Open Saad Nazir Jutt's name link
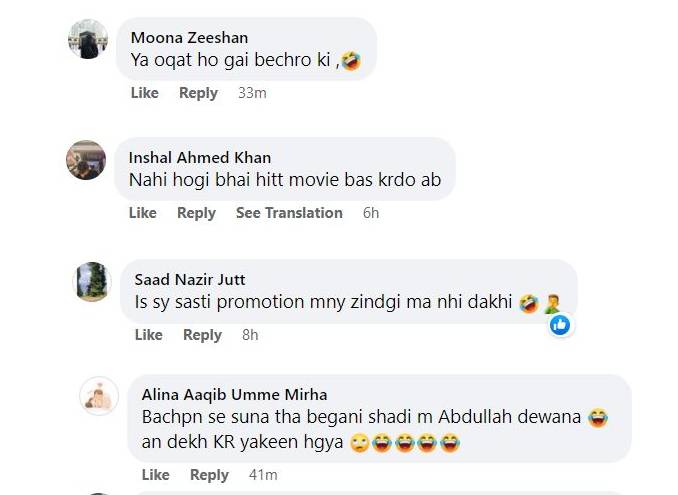Viewport: 678px width, 495px height. pos(190,280)
